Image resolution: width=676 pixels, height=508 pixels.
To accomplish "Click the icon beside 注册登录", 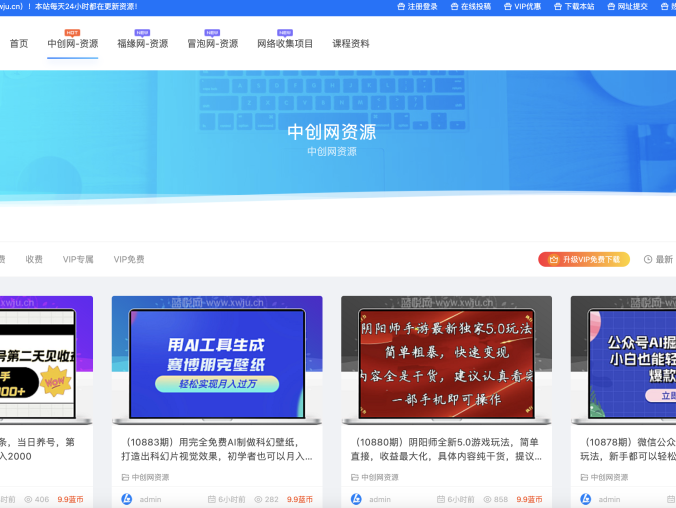I will point(401,6).
